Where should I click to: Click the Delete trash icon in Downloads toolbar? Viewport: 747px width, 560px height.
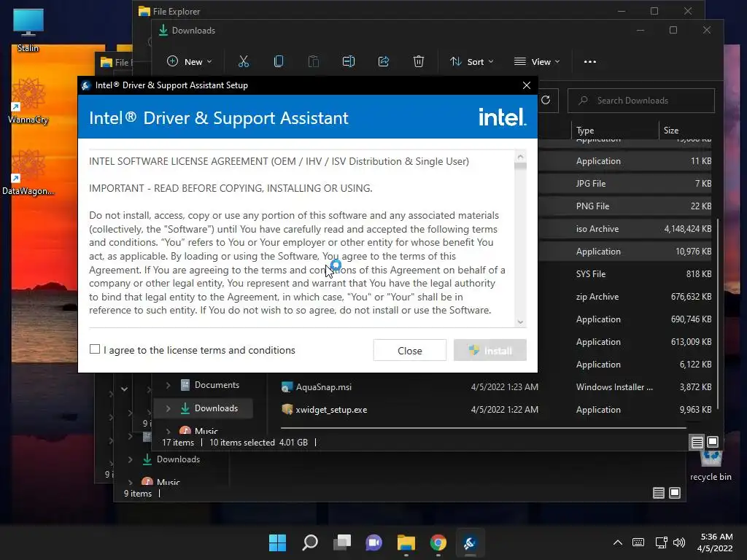418,61
